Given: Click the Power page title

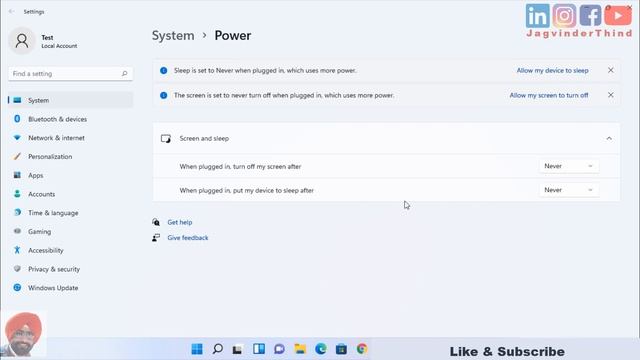Looking at the screenshot, I should (233, 36).
